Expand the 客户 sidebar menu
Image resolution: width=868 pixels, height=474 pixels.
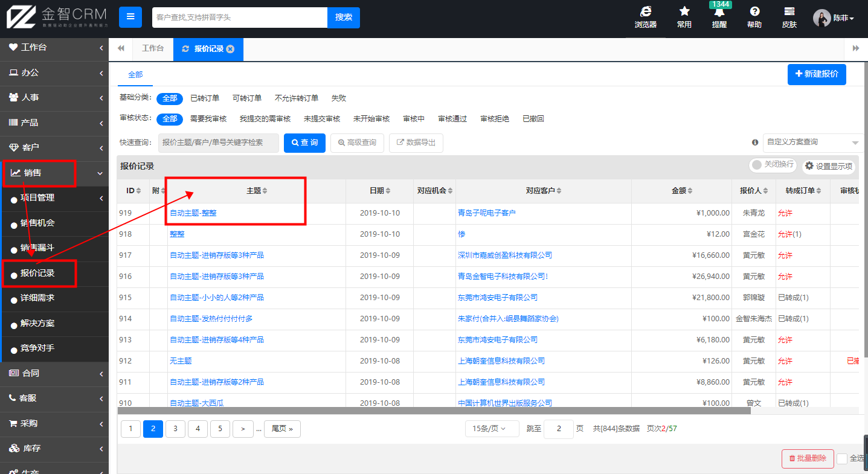(54, 147)
